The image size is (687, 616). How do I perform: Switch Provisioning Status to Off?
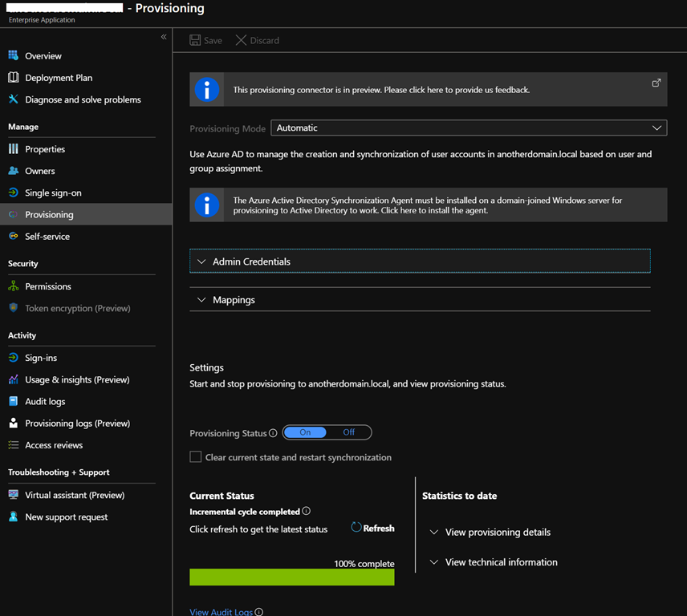(349, 432)
